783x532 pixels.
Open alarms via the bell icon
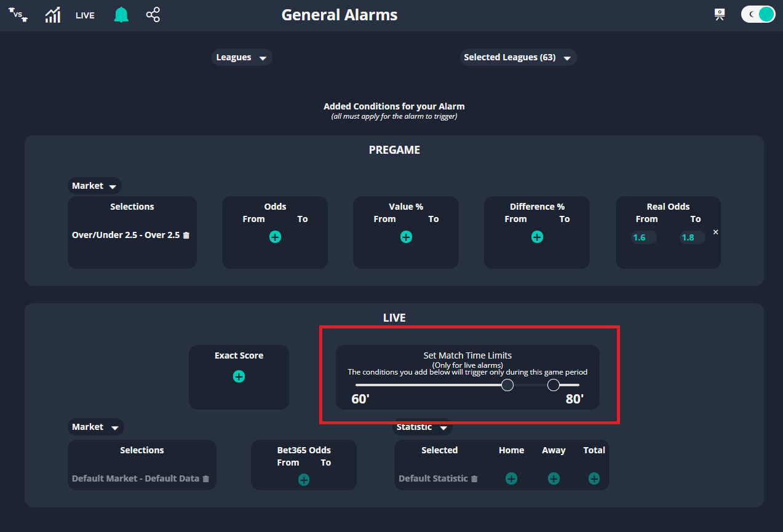[x=121, y=15]
